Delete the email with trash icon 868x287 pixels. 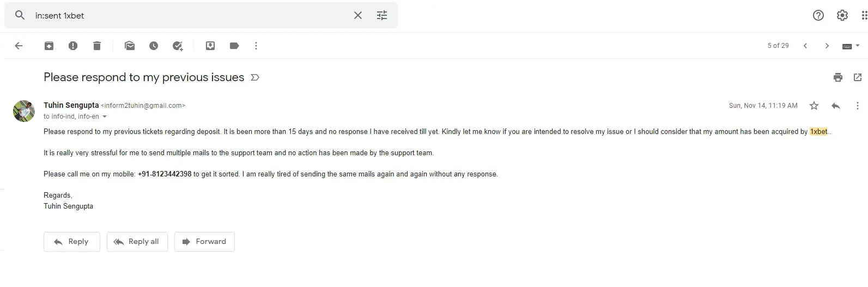[x=97, y=46]
